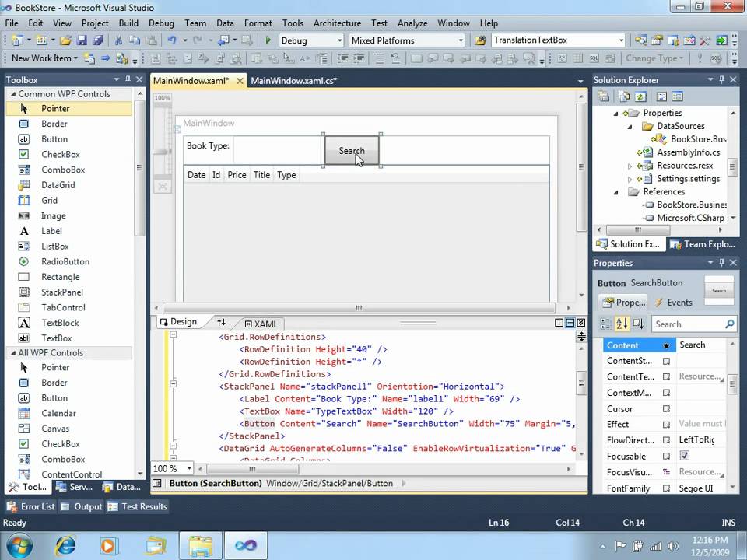
Task: Expand the Resources.resx node
Action: click(x=630, y=166)
